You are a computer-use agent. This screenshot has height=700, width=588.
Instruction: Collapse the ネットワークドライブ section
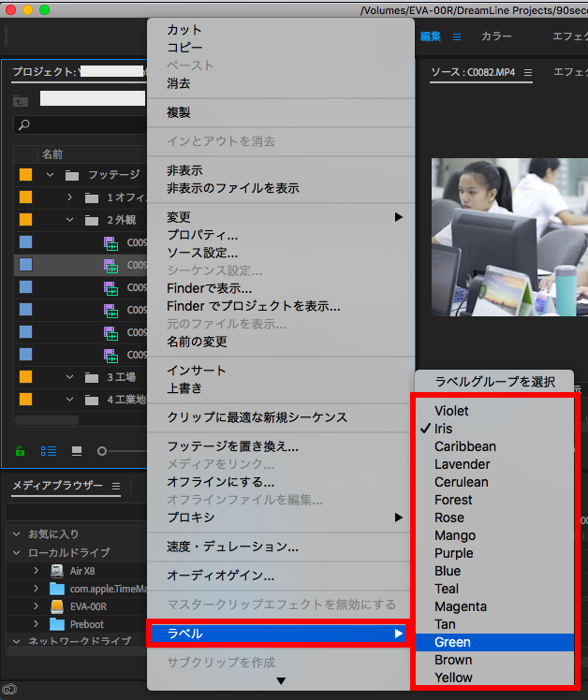tap(17, 641)
